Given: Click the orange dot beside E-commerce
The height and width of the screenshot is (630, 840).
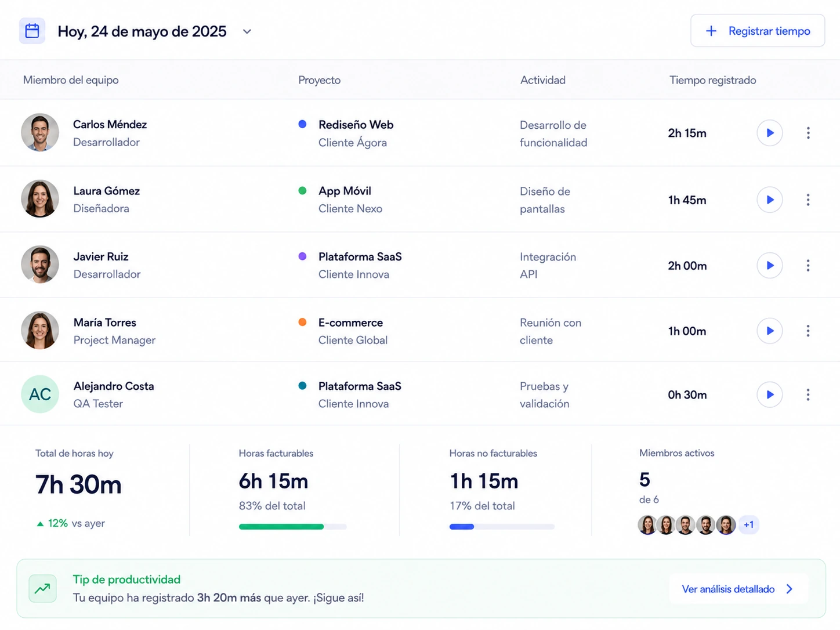Looking at the screenshot, I should (x=302, y=322).
